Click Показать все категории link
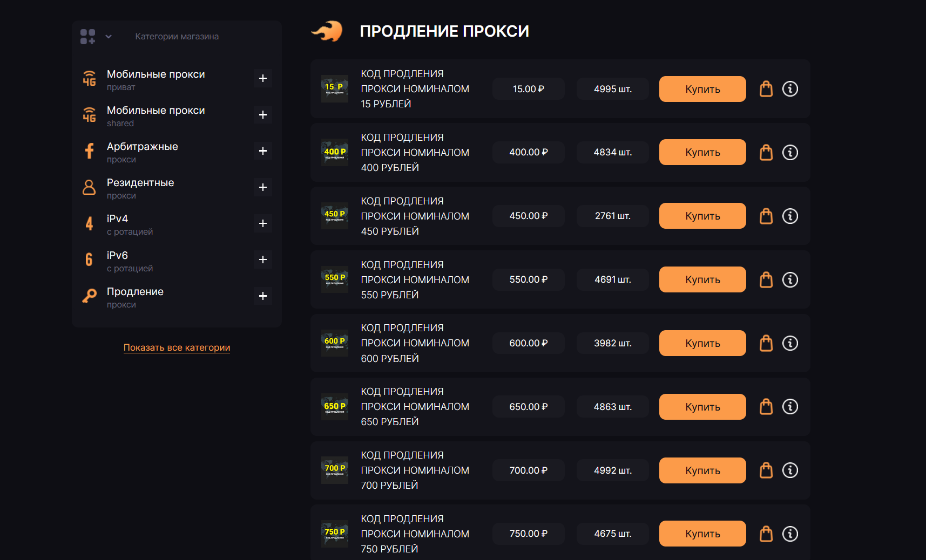The width and height of the screenshot is (926, 560). coord(177,348)
